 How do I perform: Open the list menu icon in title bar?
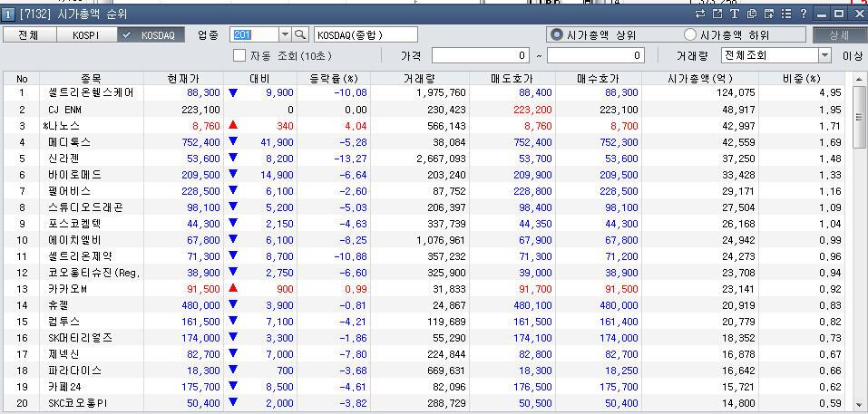click(786, 14)
